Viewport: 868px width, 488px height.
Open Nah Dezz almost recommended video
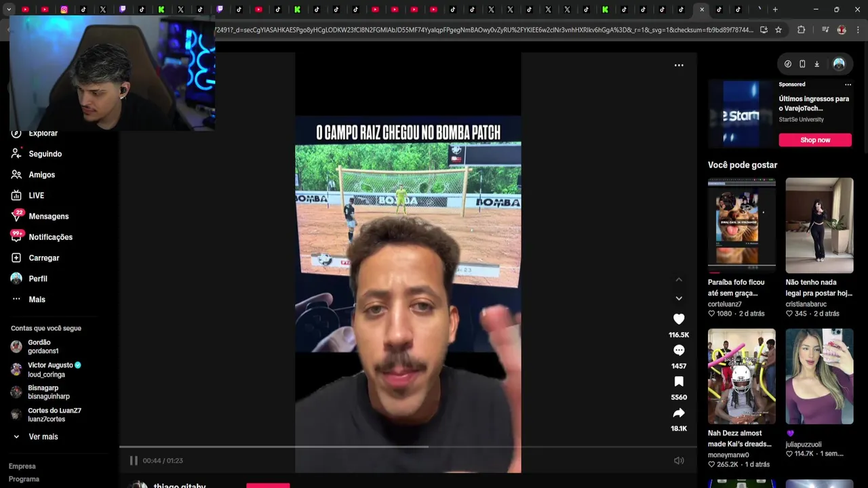pos(742,376)
